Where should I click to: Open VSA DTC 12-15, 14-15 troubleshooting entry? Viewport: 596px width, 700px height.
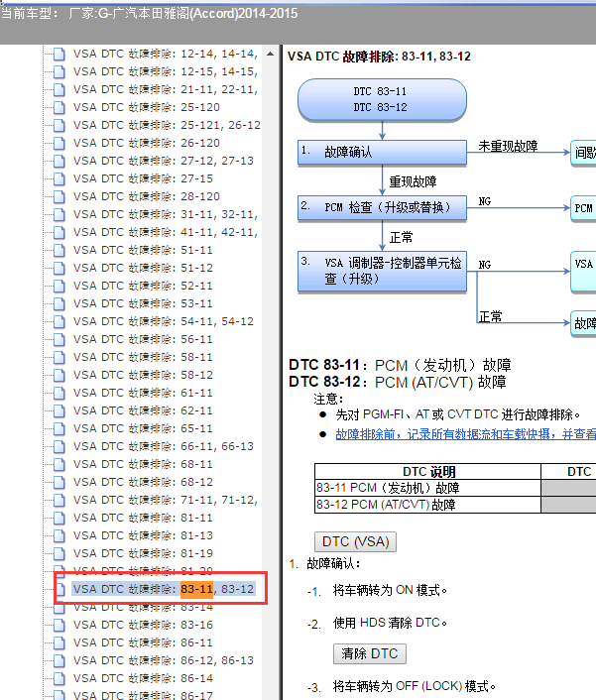[x=166, y=71]
